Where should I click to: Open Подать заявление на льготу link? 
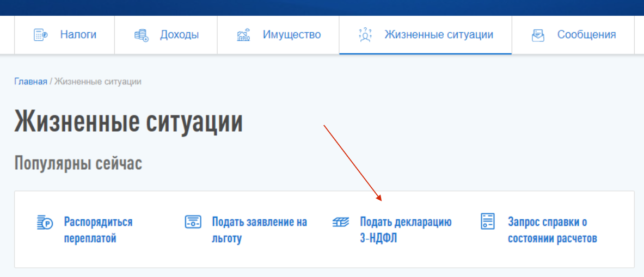tap(260, 230)
